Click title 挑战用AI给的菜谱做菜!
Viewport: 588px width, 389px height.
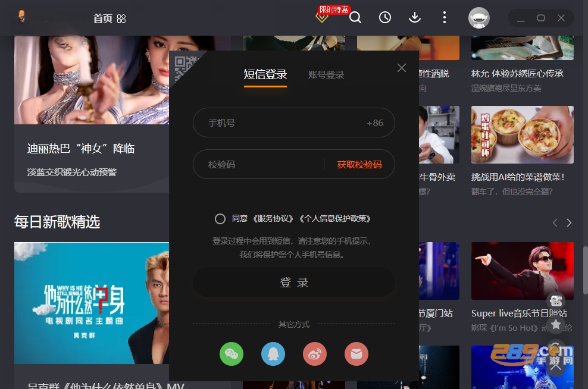tap(518, 177)
